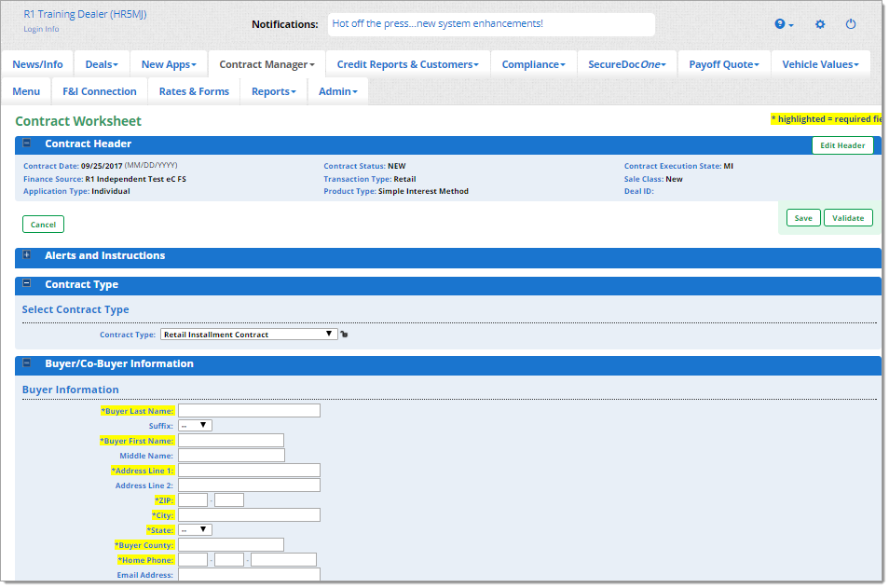
Task: Click the power logout icon
Action: point(851,24)
